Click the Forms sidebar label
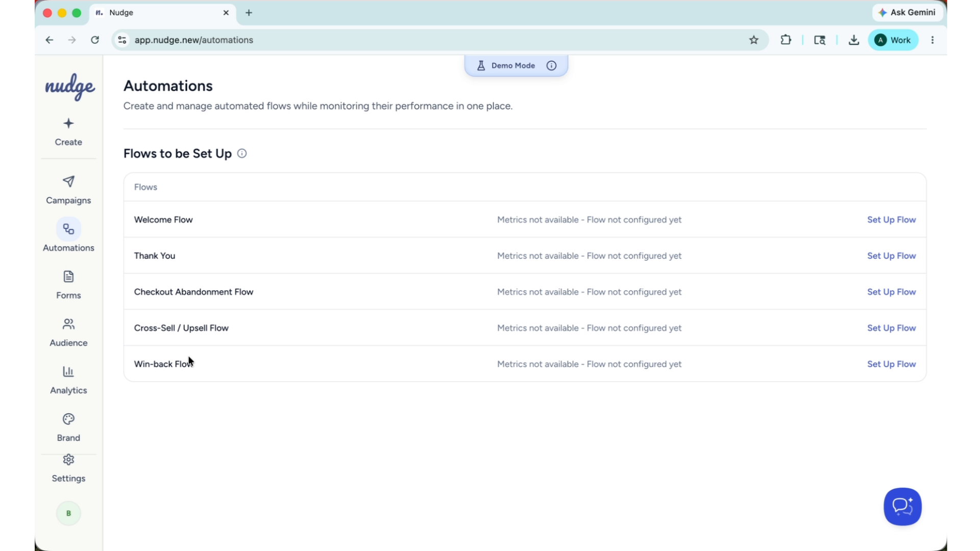Viewport: 980px width, 551px height. [x=68, y=295]
